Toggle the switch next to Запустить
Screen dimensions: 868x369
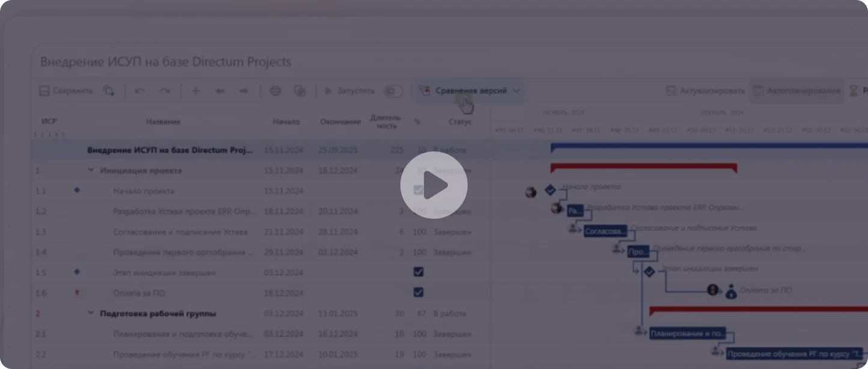393,91
